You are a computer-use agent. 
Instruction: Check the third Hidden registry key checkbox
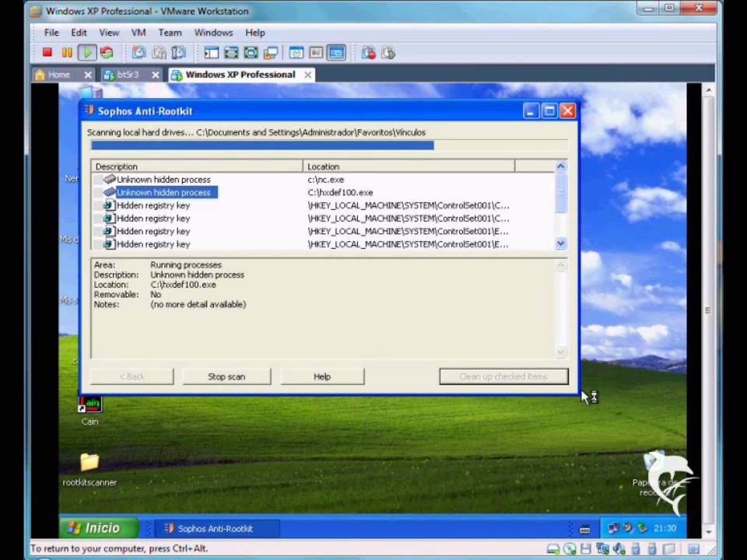(98, 231)
